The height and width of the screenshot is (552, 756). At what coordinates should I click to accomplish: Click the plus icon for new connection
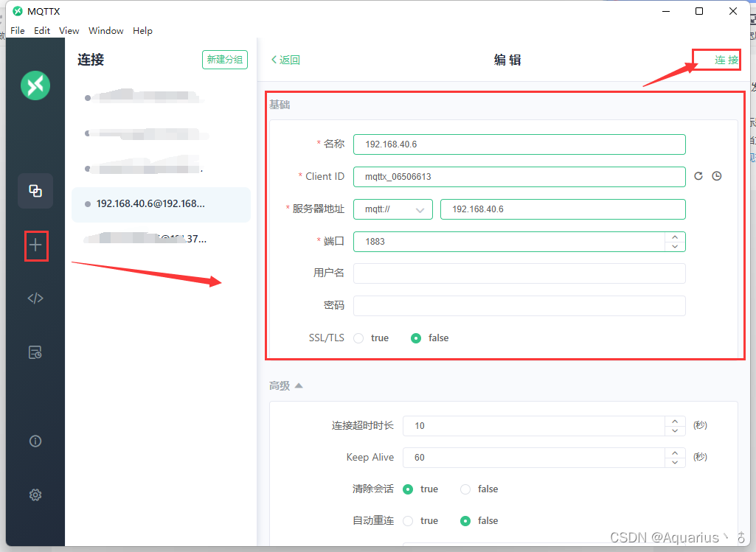click(35, 245)
